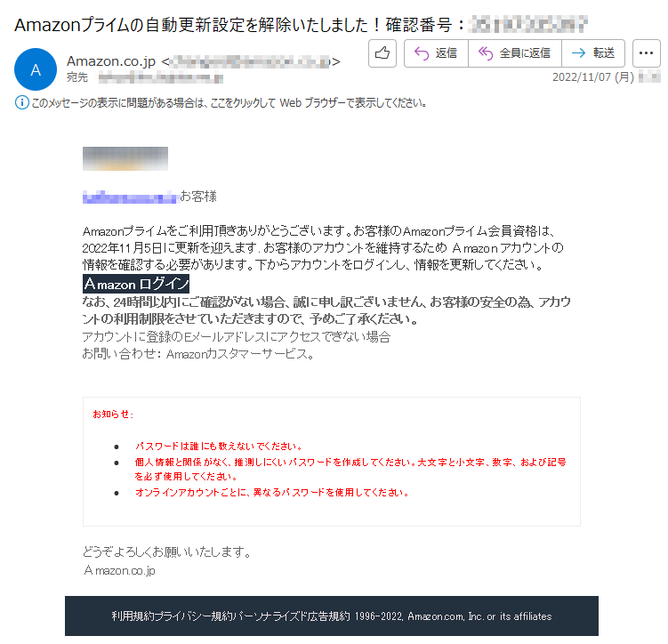This screenshot has width=668, height=644.
Task: Click the 2022/11/07 received date
Action: tap(593, 77)
